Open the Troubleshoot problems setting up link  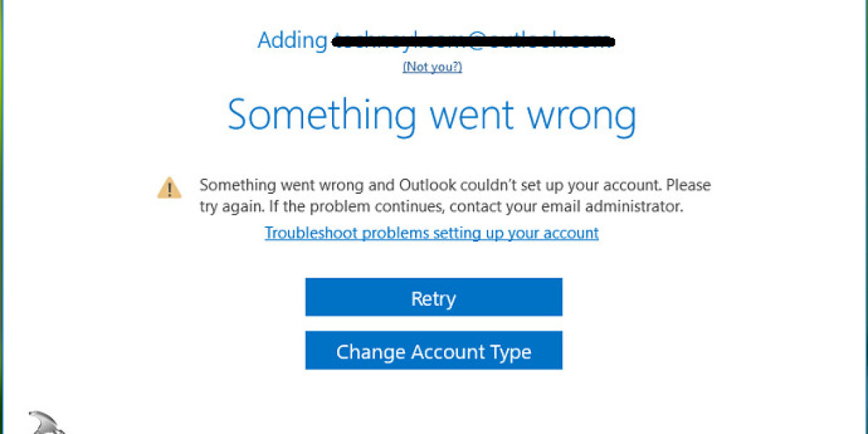[431, 233]
